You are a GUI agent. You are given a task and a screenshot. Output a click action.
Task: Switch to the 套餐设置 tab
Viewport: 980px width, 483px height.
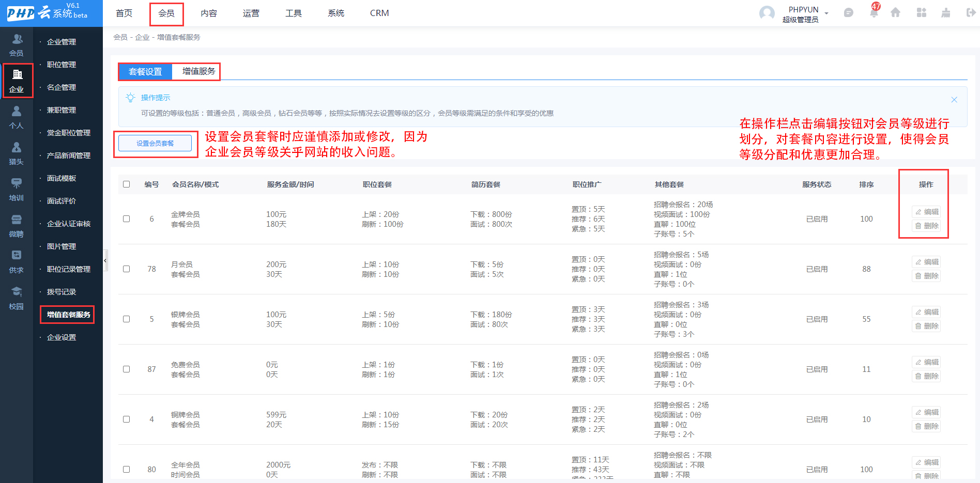pos(145,72)
